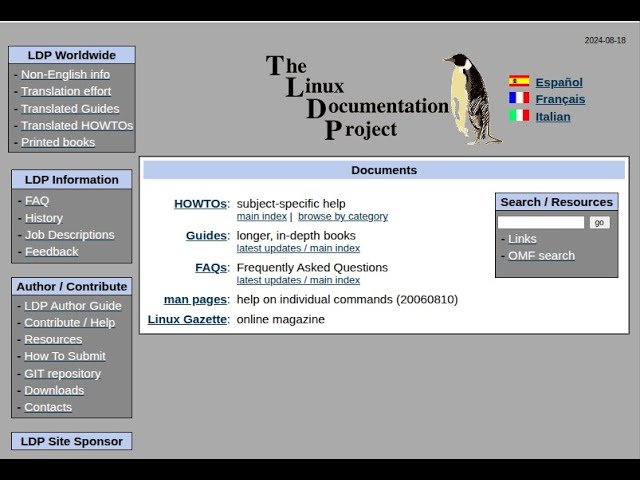Image resolution: width=640 pixels, height=480 pixels.
Task: Click the LDP Worldwide section header
Action: (x=72, y=55)
